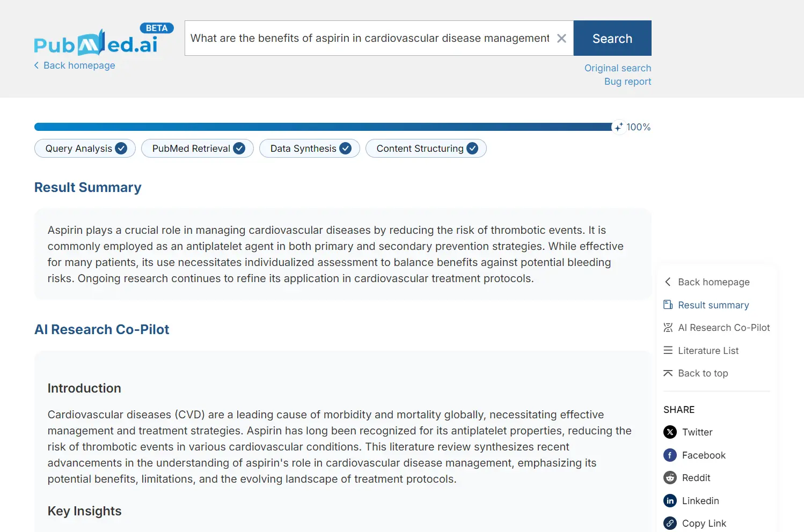
Task: Click the sparkle icon beside 100%
Action: [x=619, y=127]
